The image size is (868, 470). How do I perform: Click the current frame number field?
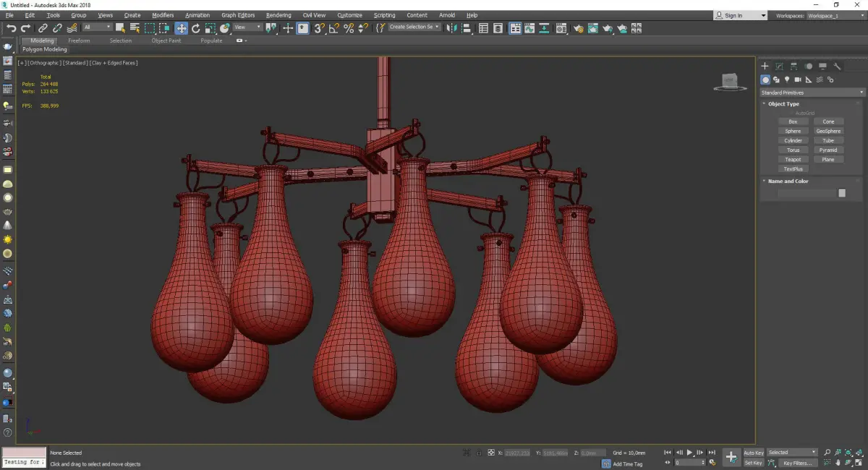click(689, 463)
